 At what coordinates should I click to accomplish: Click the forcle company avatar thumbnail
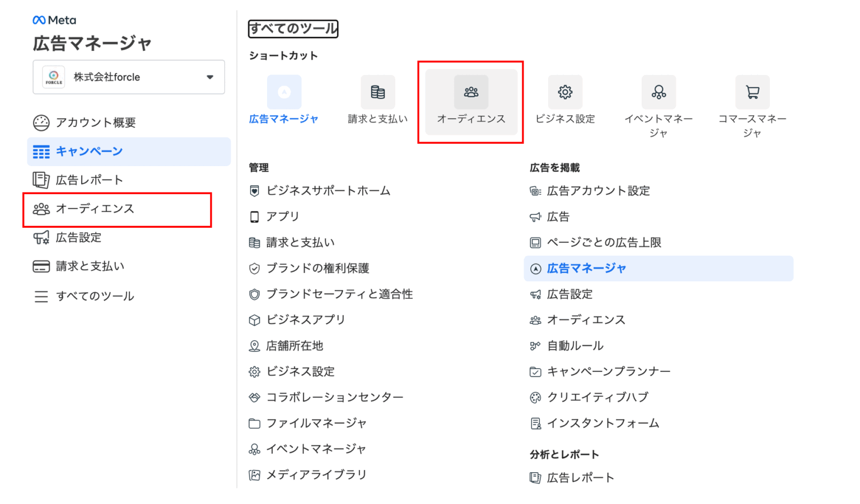(54, 77)
